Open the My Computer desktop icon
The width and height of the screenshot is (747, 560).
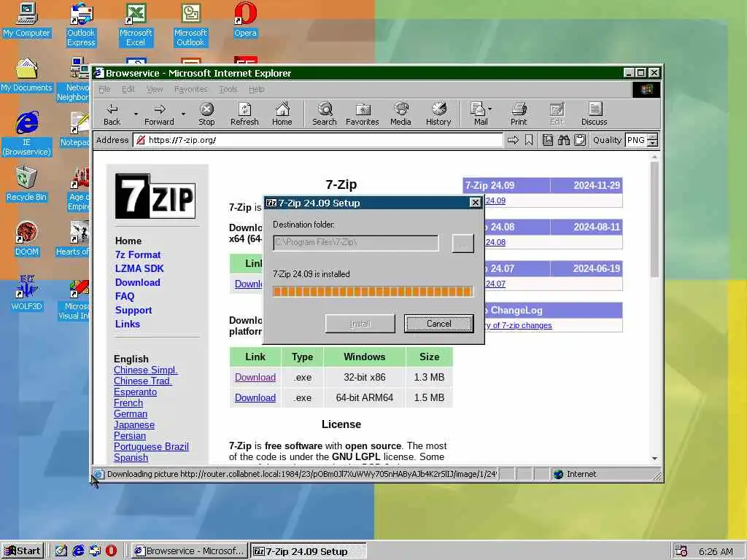26,20
